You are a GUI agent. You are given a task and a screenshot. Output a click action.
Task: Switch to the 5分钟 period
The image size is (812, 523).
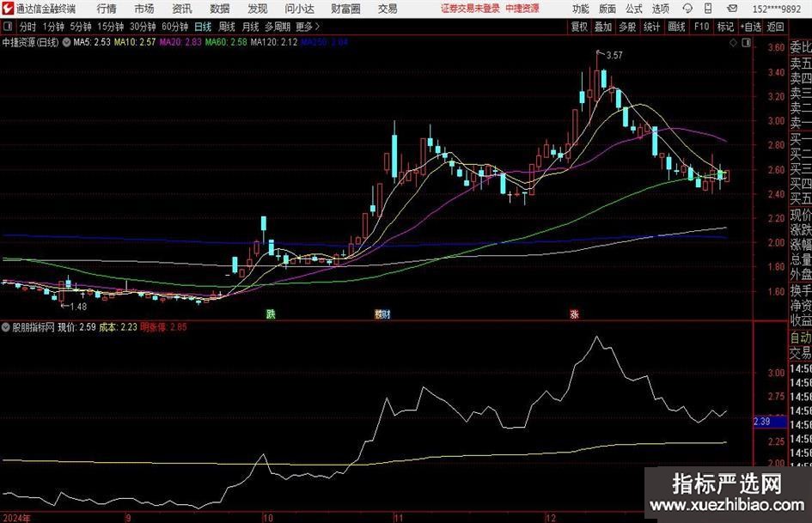[x=81, y=27]
